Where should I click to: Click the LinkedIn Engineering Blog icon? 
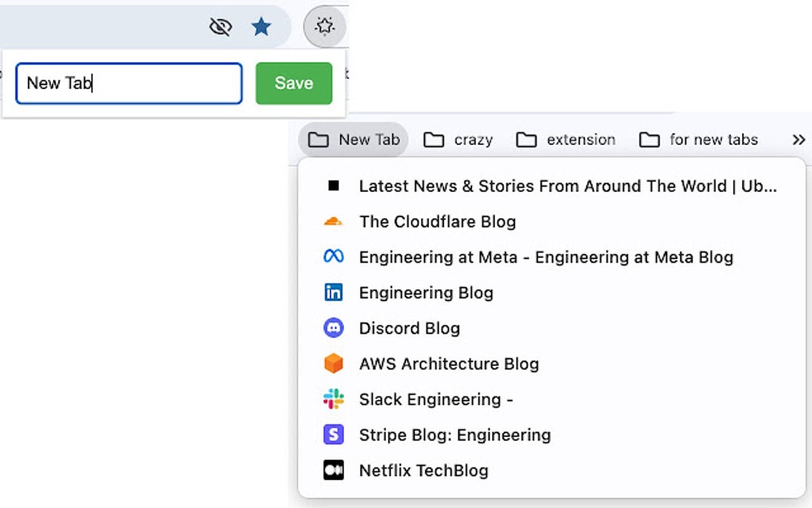pyautogui.click(x=334, y=292)
